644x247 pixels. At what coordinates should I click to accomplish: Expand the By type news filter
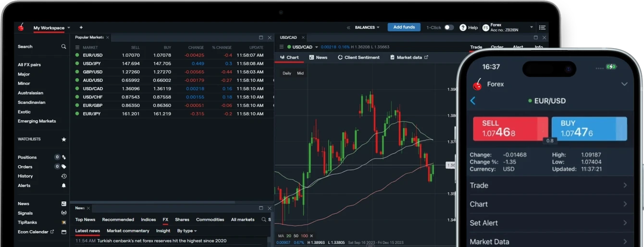click(x=186, y=231)
